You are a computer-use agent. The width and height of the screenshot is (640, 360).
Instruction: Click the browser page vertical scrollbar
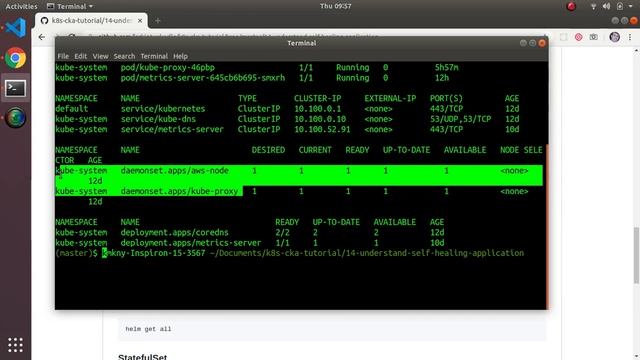click(636, 255)
